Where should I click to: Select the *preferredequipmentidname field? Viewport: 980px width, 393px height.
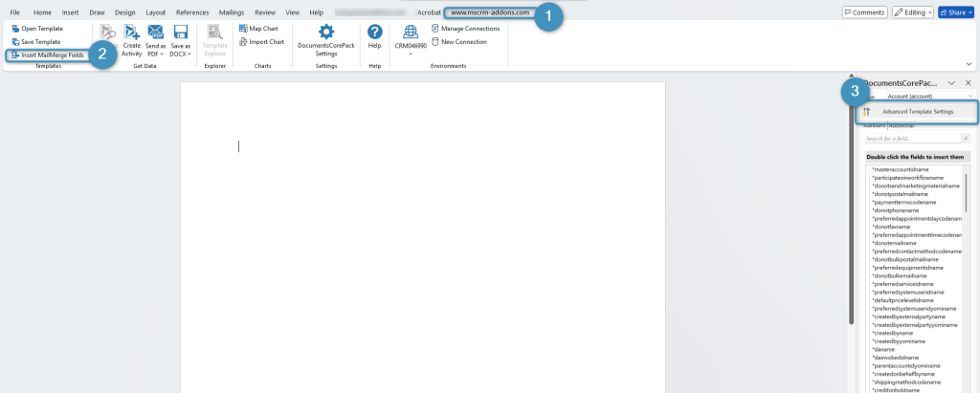click(907, 268)
